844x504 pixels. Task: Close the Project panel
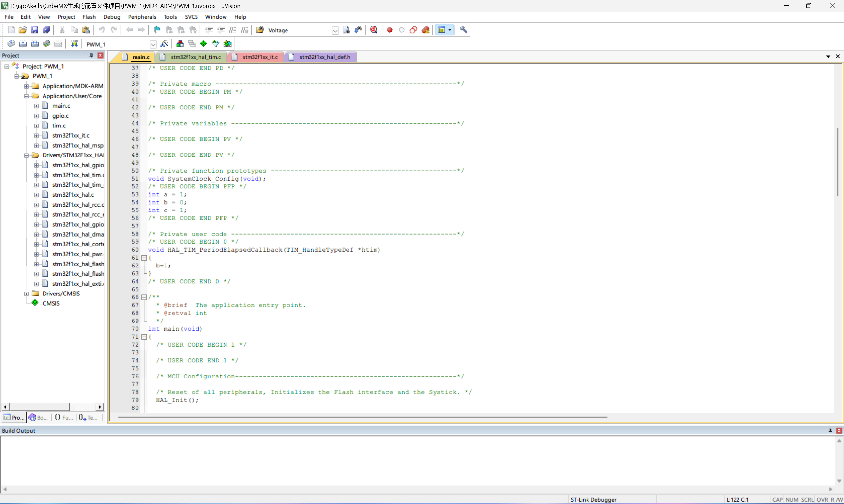point(100,55)
